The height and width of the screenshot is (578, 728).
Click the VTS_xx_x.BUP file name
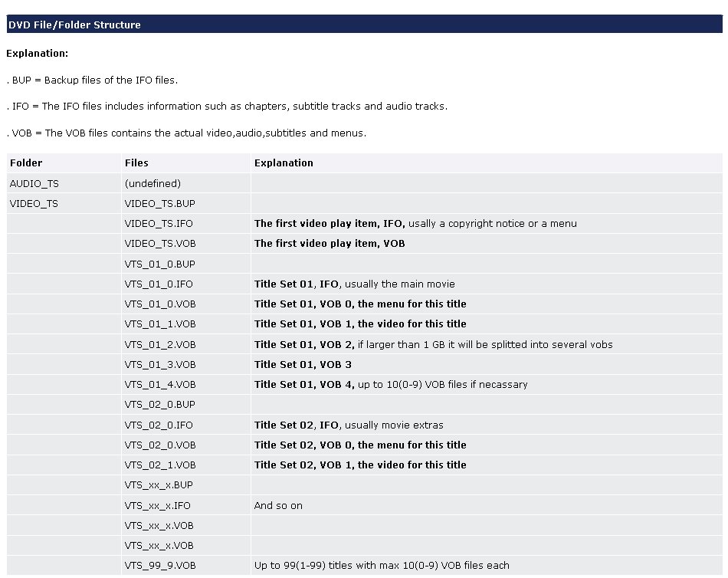(159, 484)
